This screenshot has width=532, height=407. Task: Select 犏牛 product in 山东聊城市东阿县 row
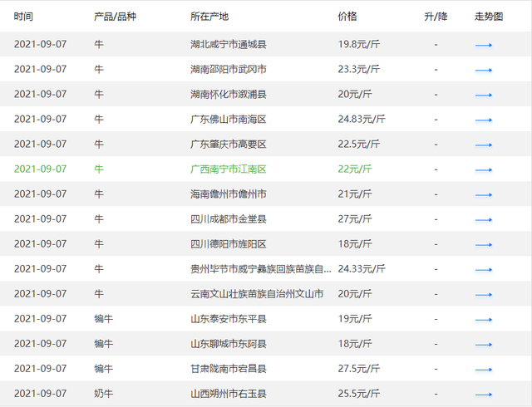coord(103,344)
